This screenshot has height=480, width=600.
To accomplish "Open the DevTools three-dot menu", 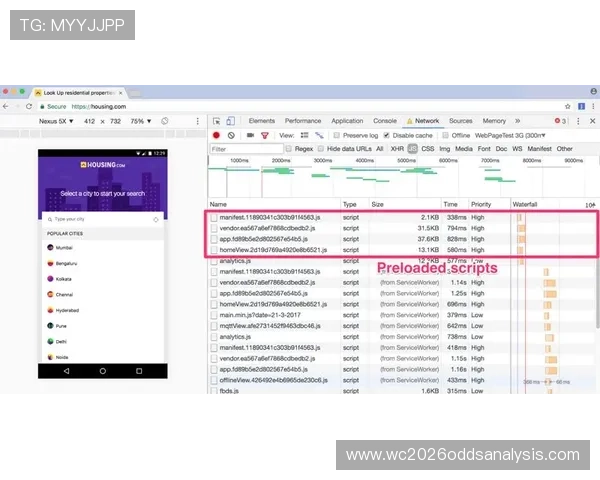I will (578, 121).
